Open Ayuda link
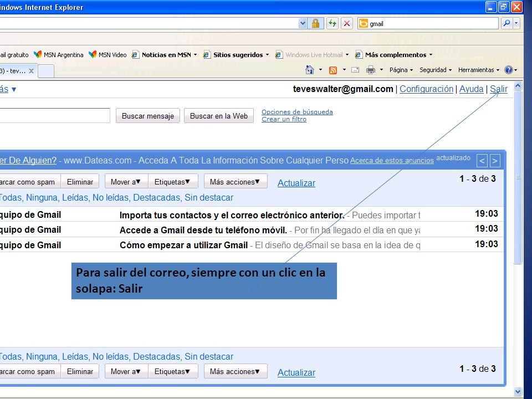Screen dimensions: 532x399 click(471, 89)
